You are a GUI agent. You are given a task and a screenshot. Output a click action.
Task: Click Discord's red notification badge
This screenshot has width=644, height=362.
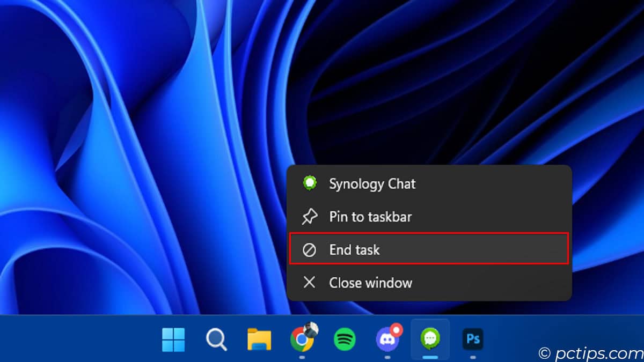pos(397,329)
